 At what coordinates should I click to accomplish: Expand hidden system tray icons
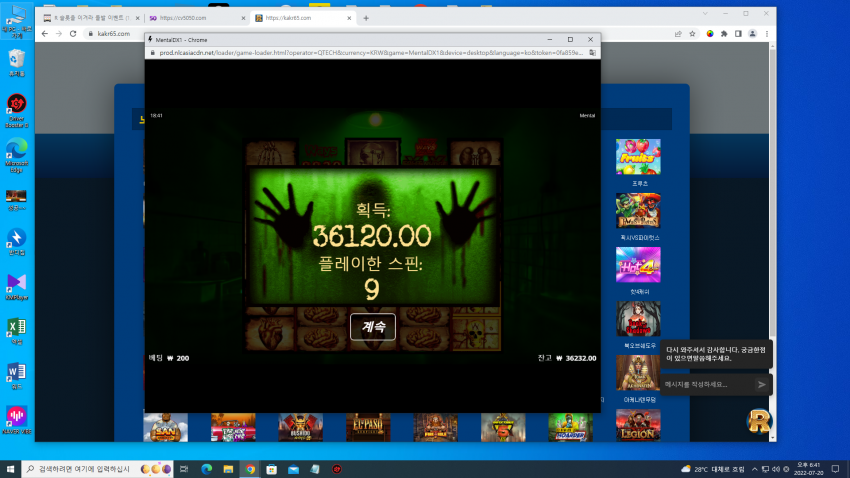[x=754, y=469]
